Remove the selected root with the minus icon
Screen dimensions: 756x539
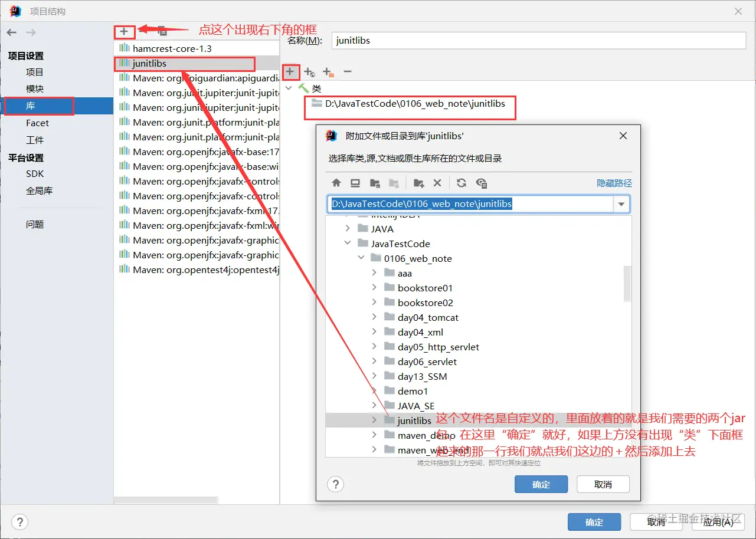point(348,72)
